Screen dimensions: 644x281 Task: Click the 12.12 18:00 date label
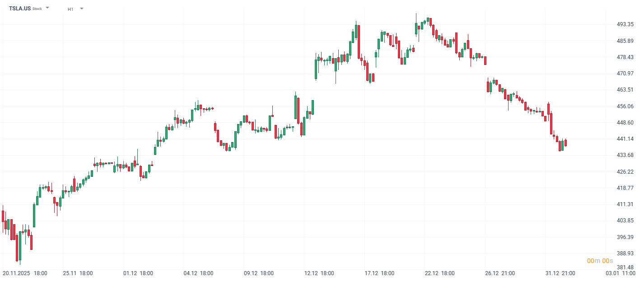[319, 273]
